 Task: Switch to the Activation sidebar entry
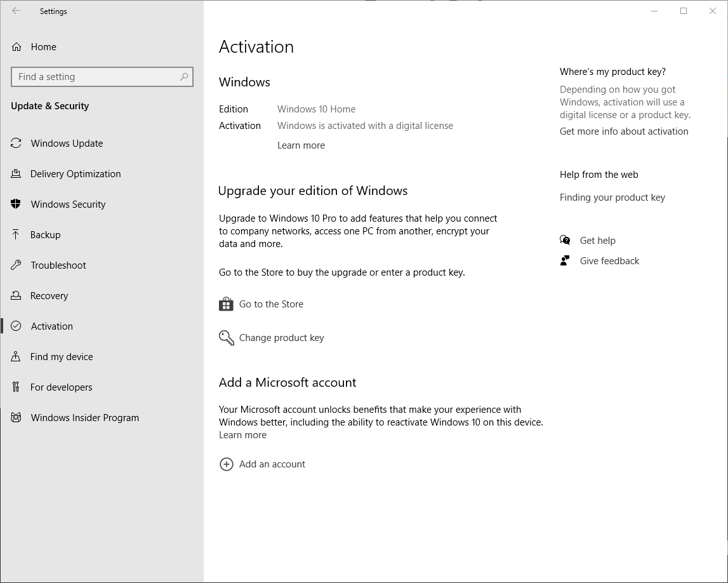[x=51, y=326]
